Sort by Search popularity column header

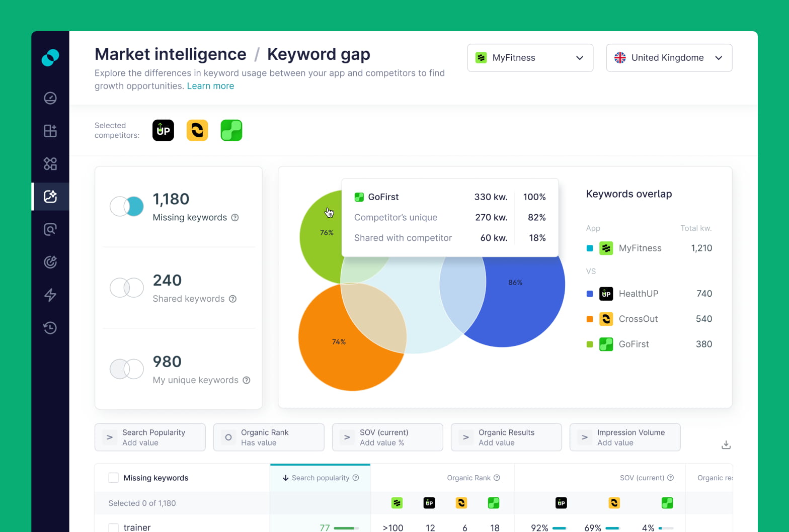click(320, 478)
